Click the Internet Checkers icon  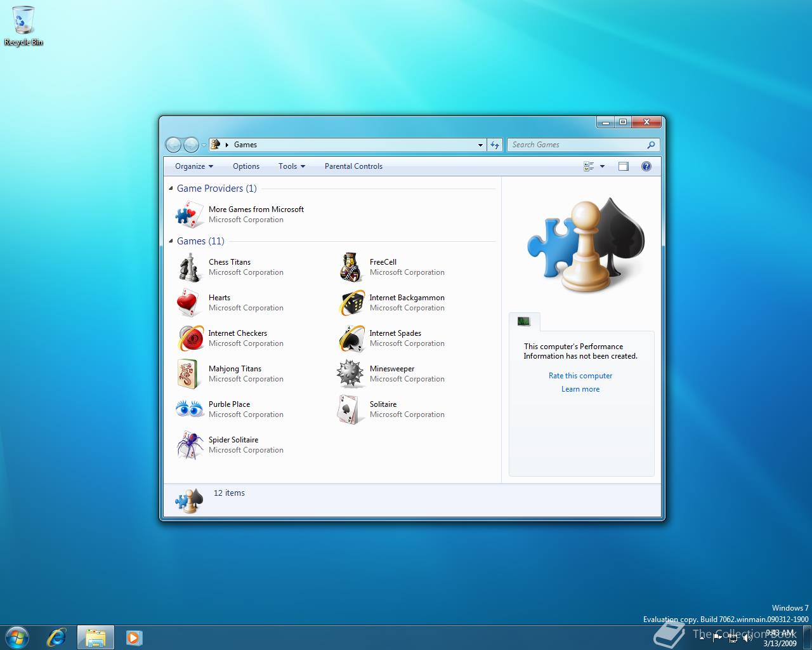click(189, 338)
